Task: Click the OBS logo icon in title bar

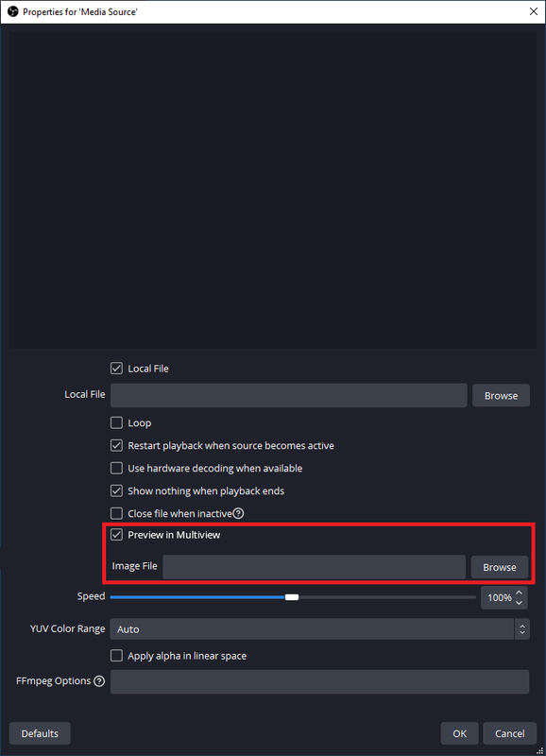Action: pyautogui.click(x=12, y=11)
